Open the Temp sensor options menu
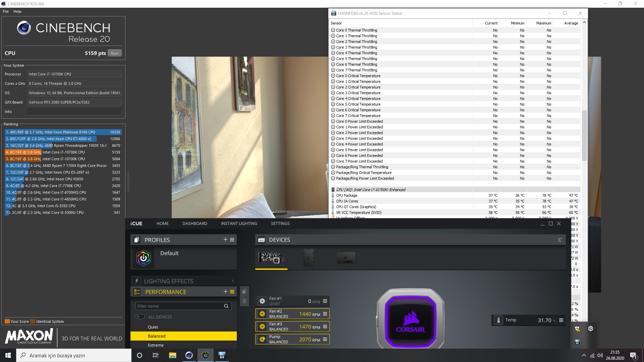Viewport: 644px width, 362px height. click(x=561, y=320)
